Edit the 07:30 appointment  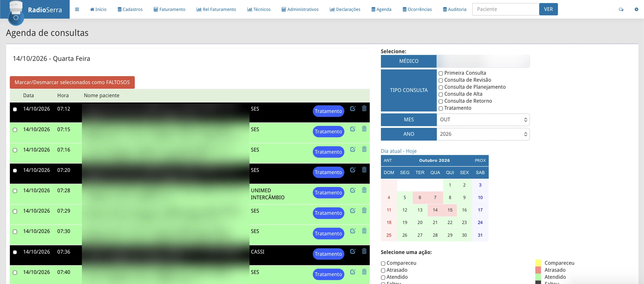point(353,231)
